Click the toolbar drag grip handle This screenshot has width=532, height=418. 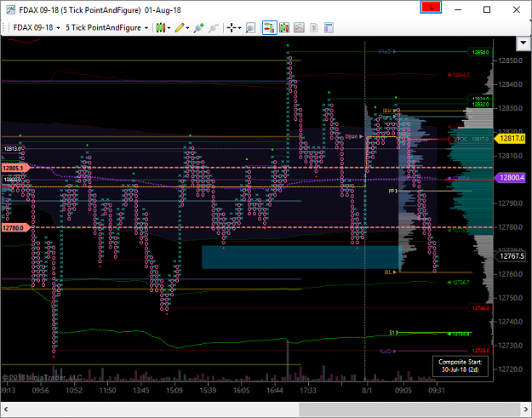tap(4, 28)
